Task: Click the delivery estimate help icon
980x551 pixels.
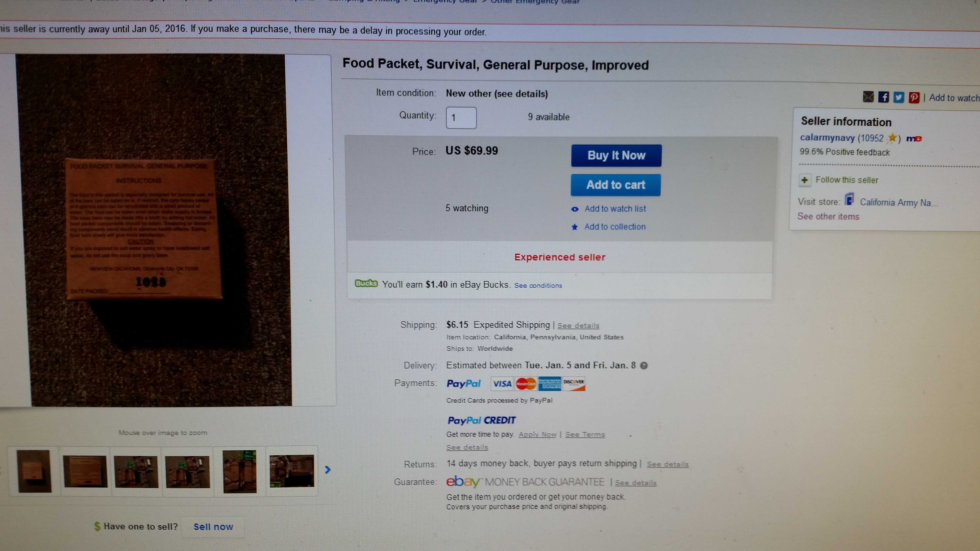Action: tap(644, 365)
